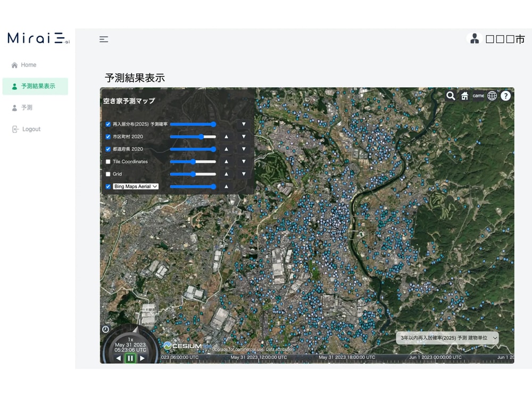Move the 都道府県 2020 layer down

click(x=244, y=149)
